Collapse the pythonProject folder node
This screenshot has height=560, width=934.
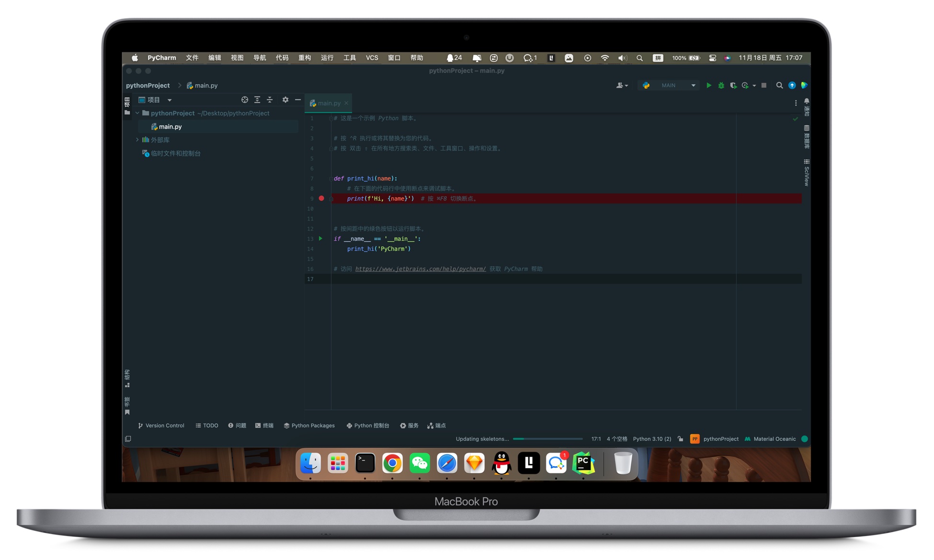pyautogui.click(x=137, y=113)
